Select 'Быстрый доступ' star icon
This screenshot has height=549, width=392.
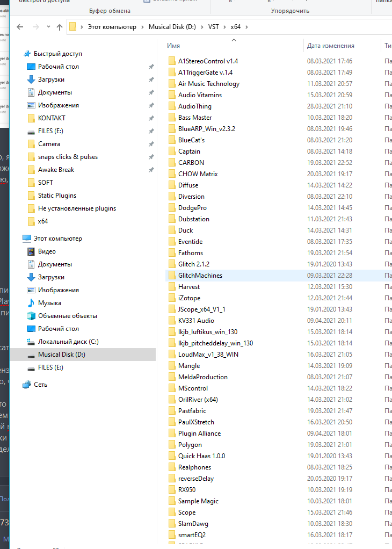[x=27, y=54]
